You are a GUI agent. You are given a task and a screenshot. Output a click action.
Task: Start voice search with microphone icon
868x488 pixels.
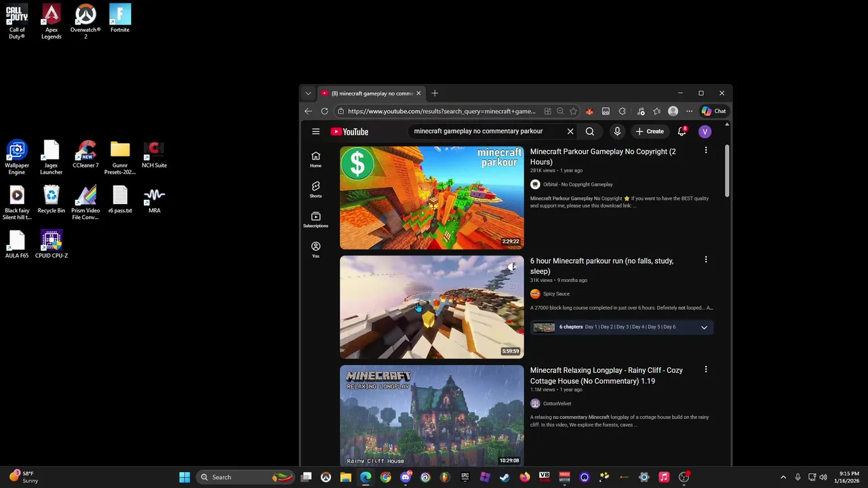[617, 131]
